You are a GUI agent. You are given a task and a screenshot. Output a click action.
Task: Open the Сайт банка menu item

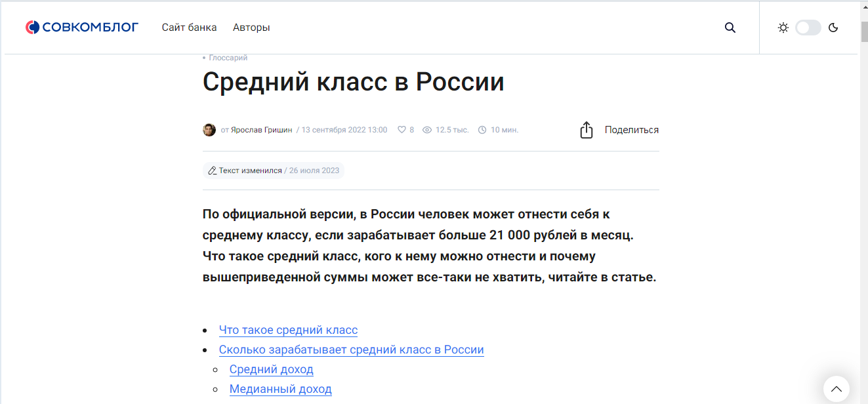click(x=189, y=28)
